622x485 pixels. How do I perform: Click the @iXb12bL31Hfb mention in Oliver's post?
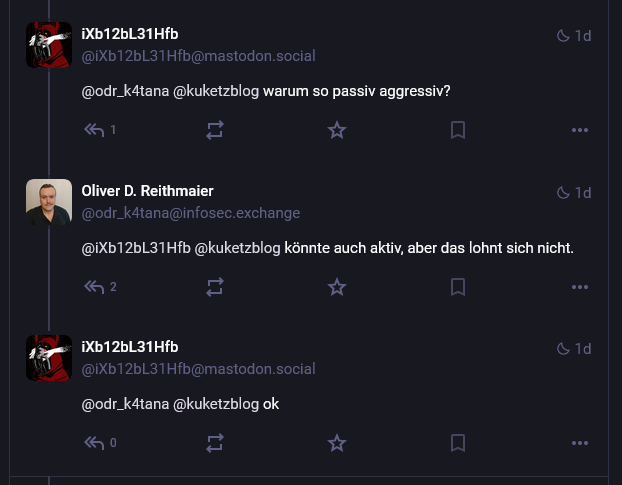tap(136, 248)
